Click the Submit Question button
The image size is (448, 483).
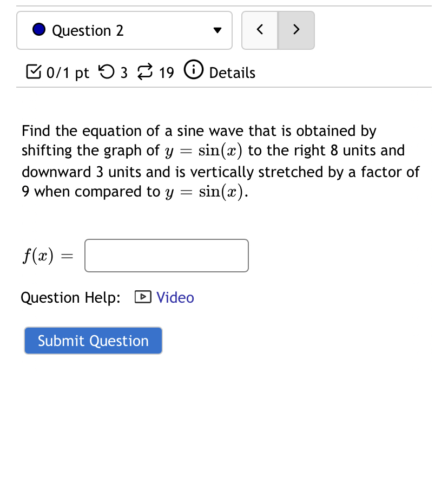pos(93,340)
